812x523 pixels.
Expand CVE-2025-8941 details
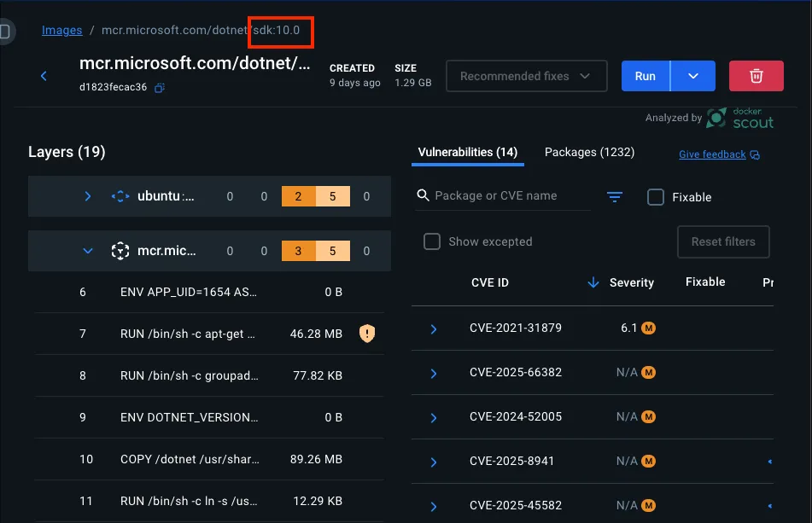tap(434, 462)
